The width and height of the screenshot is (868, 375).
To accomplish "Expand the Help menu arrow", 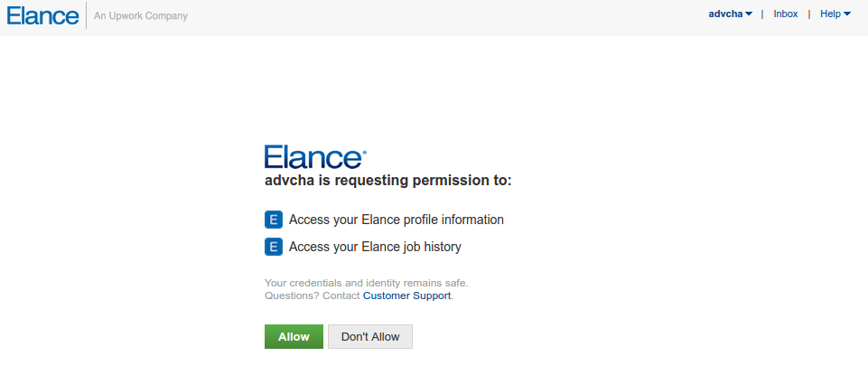I will coord(847,14).
